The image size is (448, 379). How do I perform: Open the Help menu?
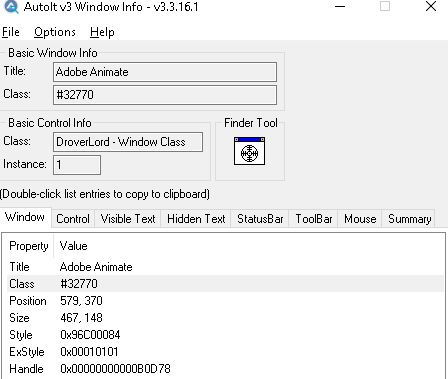[x=102, y=32]
